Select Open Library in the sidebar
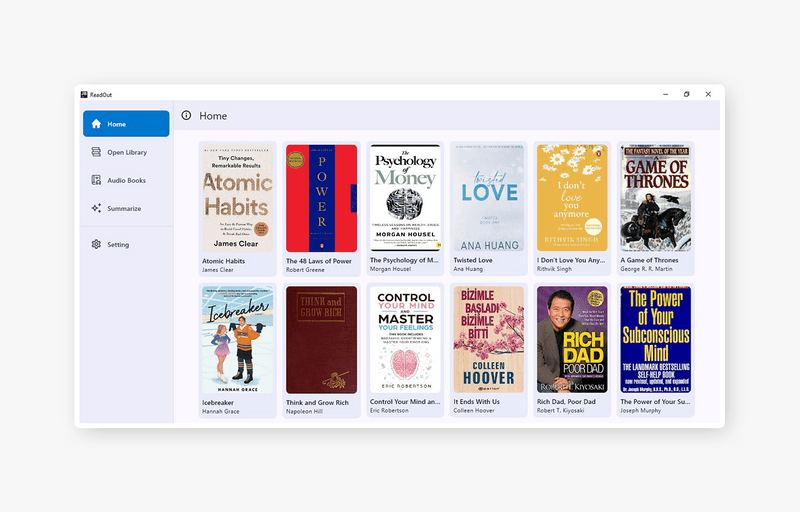 (x=127, y=152)
